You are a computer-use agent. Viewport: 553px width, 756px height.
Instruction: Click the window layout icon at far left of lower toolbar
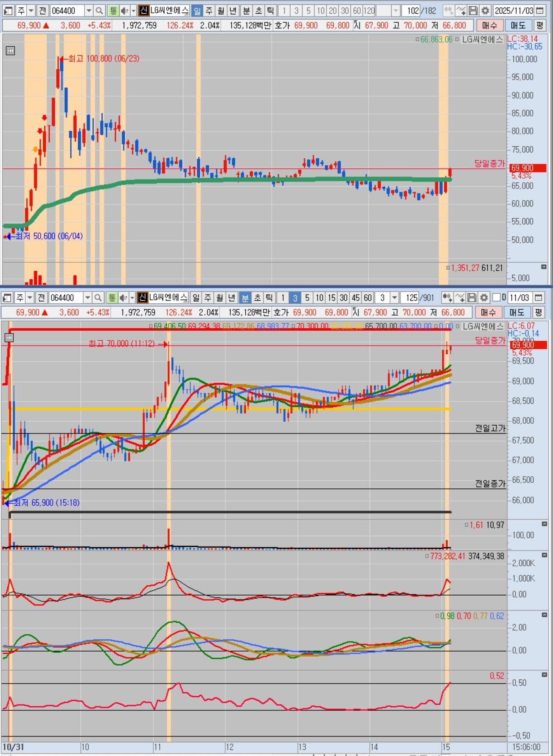click(7, 298)
